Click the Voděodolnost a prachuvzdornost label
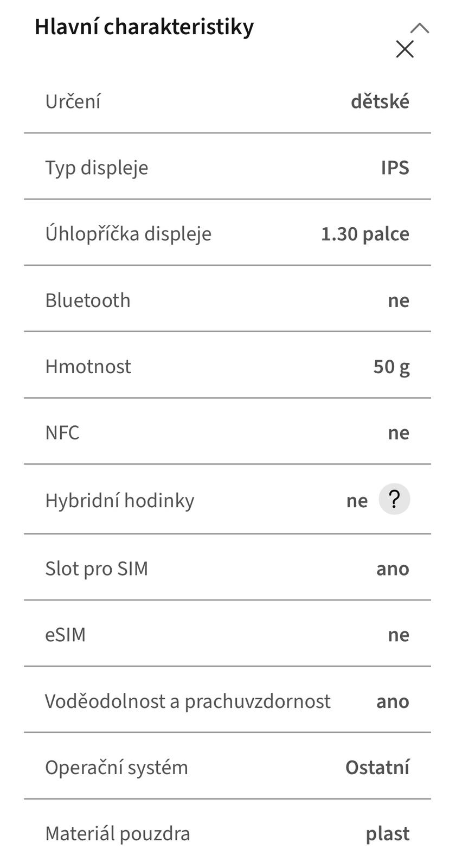The width and height of the screenshot is (456, 868). pyautogui.click(x=188, y=701)
